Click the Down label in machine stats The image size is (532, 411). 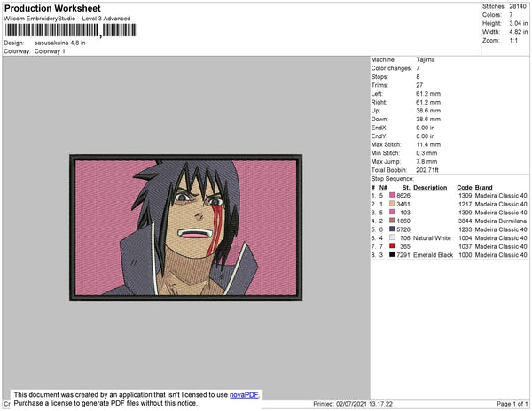379,120
